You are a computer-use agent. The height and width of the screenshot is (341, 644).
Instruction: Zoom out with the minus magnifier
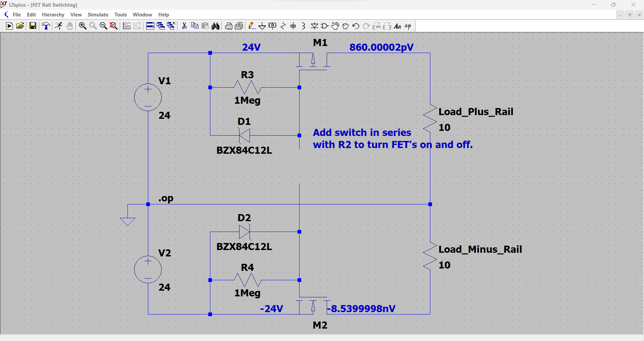click(103, 26)
